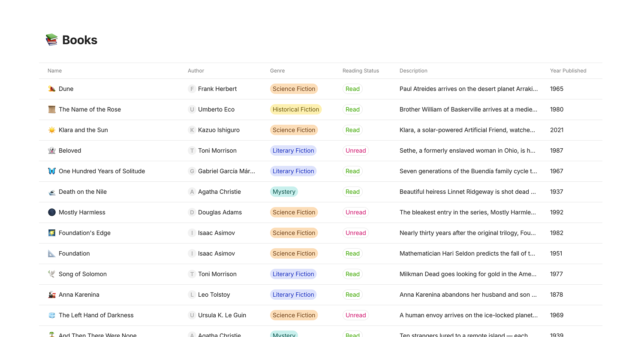Viewport: 644px width, 337px height.
Task: Click the scroll icon for Name of the Rose
Action: pyautogui.click(x=52, y=109)
